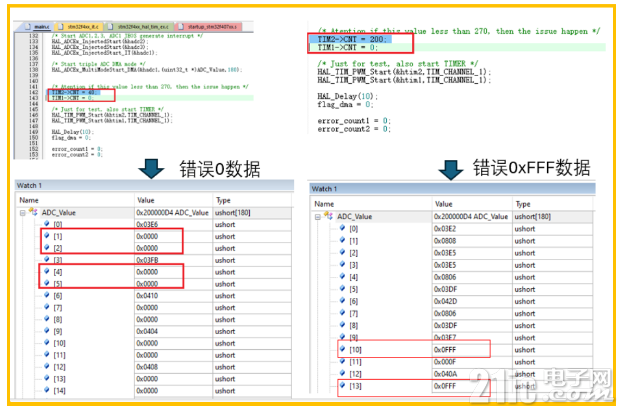Click line number 138 in left editor

(33, 70)
